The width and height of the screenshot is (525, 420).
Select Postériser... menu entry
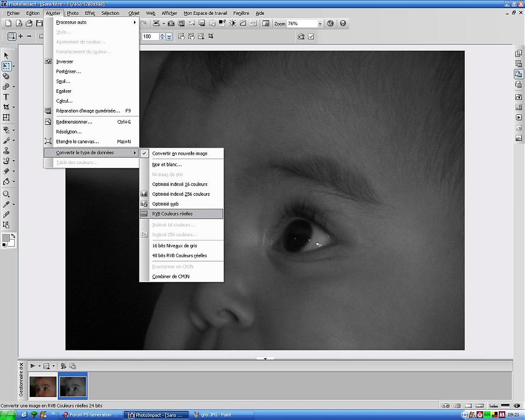point(91,71)
